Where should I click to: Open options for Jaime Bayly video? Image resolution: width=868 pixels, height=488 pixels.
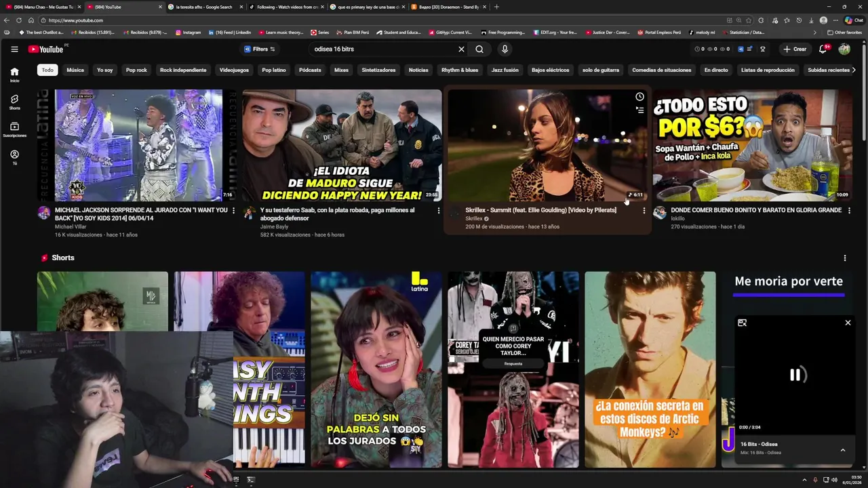click(439, 211)
